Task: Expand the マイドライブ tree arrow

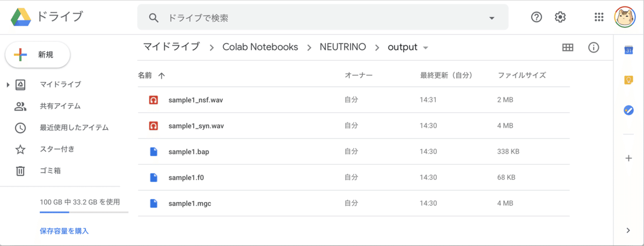Action: pyautogui.click(x=8, y=85)
